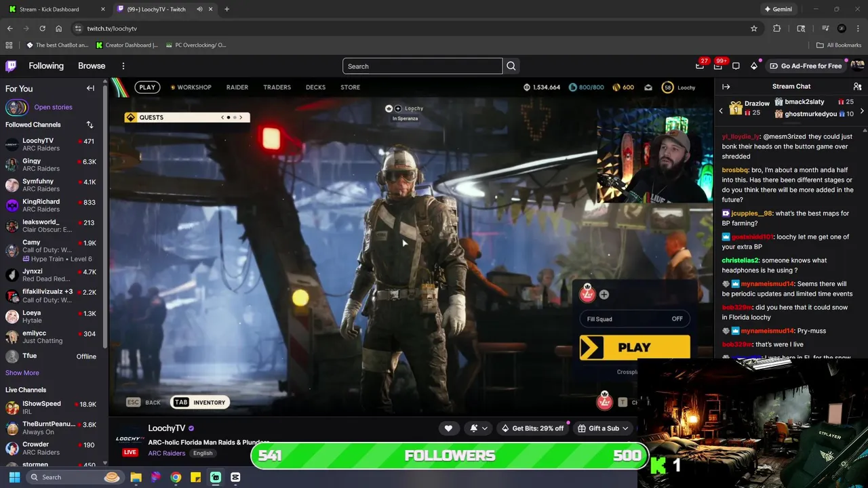Image resolution: width=868 pixels, height=488 pixels.
Task: Open Chrome apps grid in bookmarks bar
Action: [9, 45]
